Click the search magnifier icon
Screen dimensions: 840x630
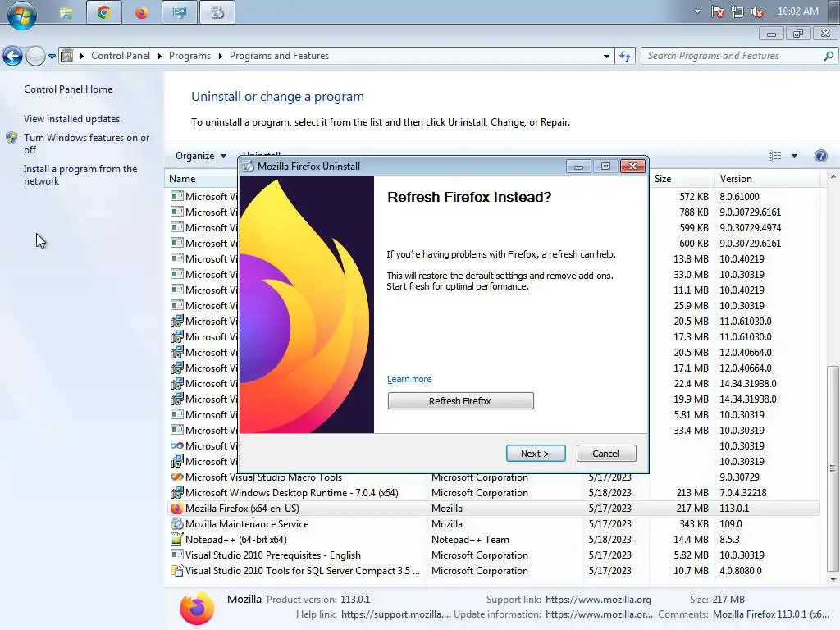(x=829, y=56)
